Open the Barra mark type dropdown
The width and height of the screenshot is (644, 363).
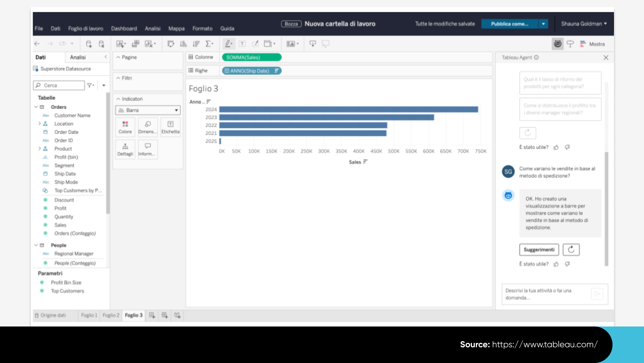tap(148, 110)
